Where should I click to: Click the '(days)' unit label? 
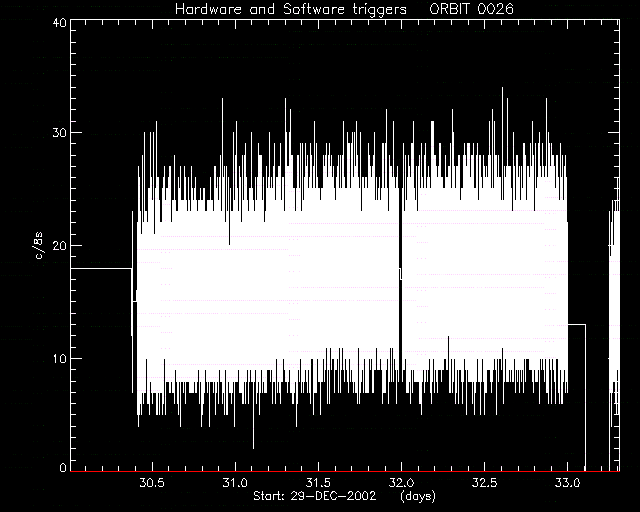tap(418, 496)
